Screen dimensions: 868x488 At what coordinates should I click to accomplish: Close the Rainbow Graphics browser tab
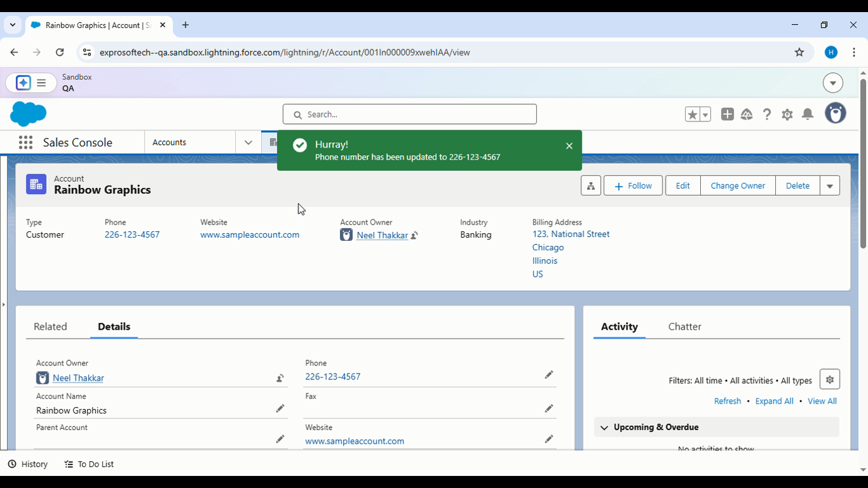click(163, 25)
